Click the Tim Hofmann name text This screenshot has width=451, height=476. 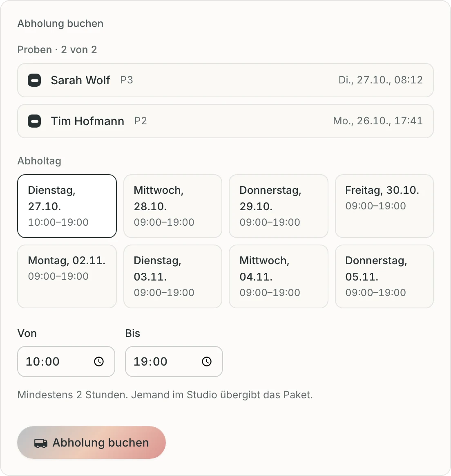pos(87,121)
